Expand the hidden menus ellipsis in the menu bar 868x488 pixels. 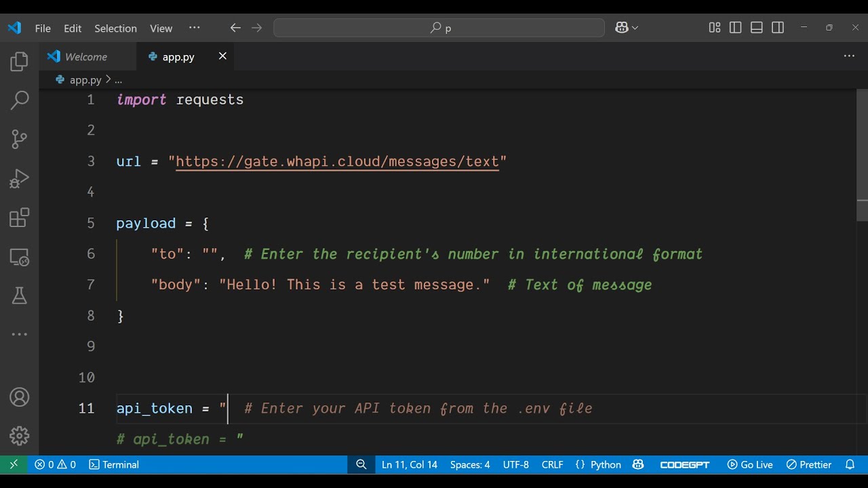(x=195, y=28)
